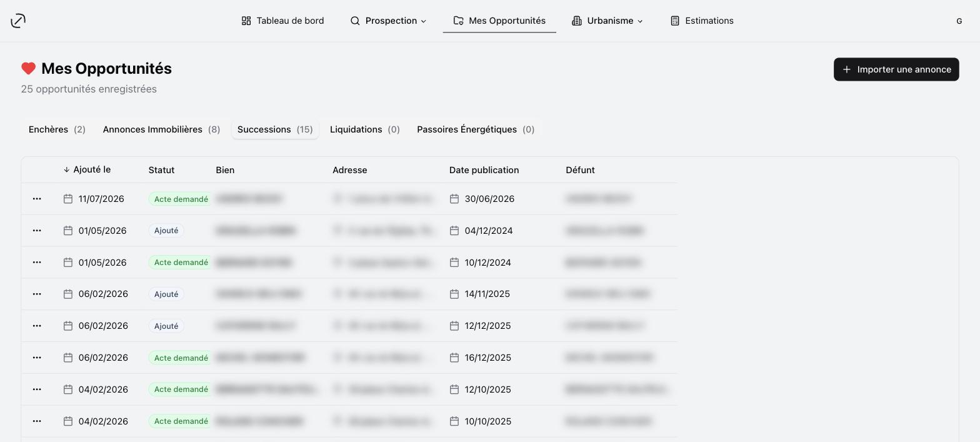The width and height of the screenshot is (980, 442).
Task: Expand the Urbanisme menu
Action: (607, 21)
